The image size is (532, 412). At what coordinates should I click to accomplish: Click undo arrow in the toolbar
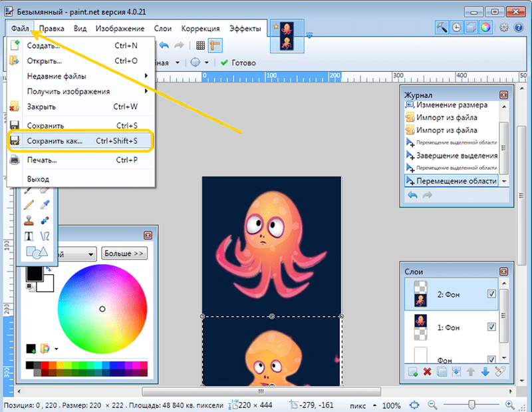tap(164, 45)
